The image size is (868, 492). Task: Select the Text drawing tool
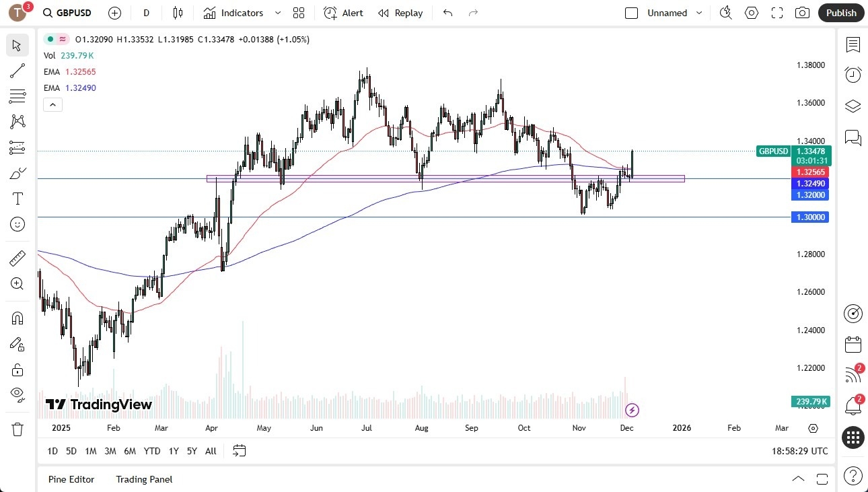pos(17,198)
